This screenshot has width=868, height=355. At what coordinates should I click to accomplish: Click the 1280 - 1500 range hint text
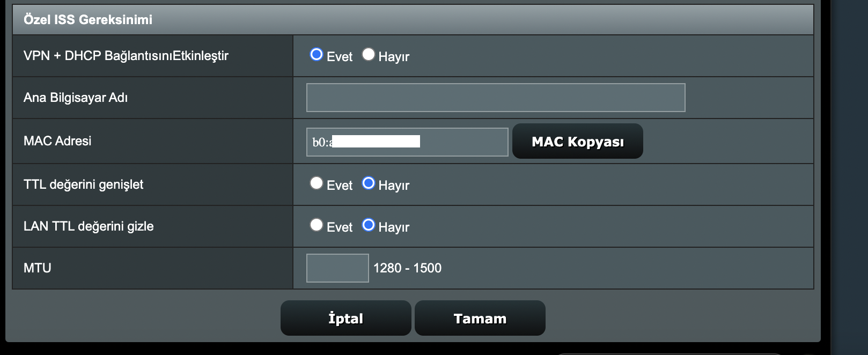pos(407,268)
